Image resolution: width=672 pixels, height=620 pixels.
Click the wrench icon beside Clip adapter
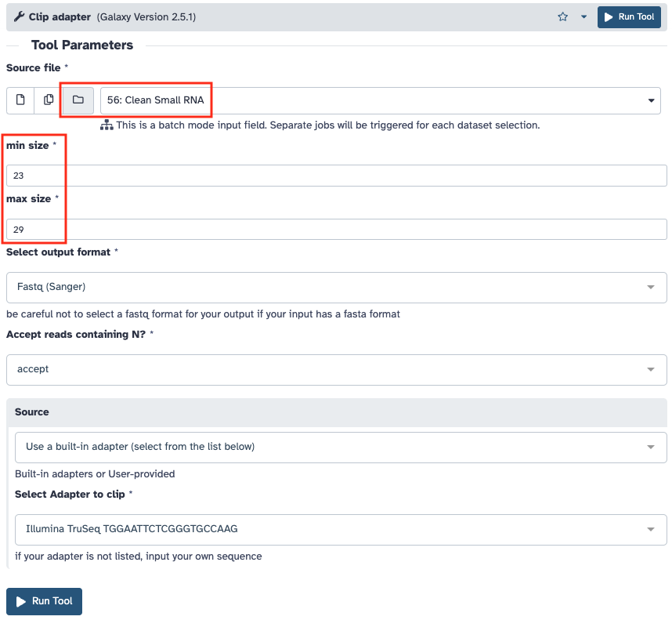[x=19, y=16]
